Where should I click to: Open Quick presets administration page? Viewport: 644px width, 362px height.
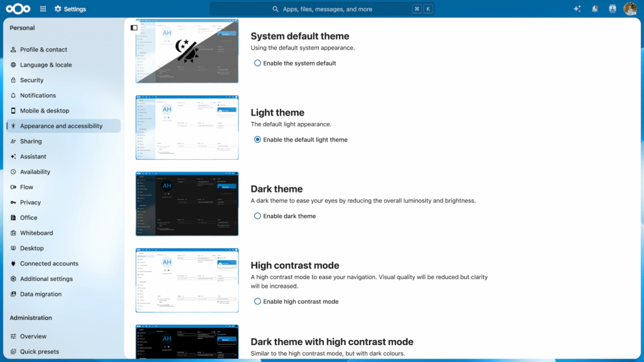64,351
